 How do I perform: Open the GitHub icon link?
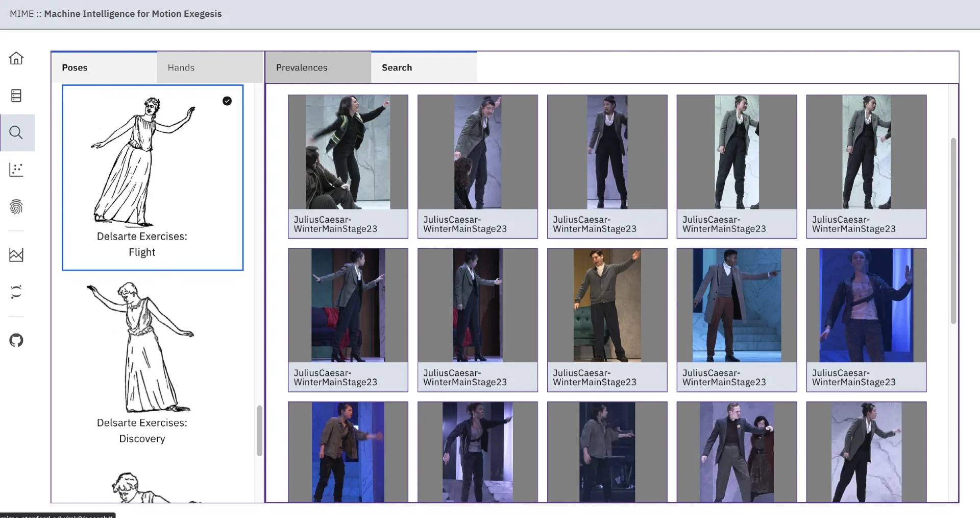point(16,340)
